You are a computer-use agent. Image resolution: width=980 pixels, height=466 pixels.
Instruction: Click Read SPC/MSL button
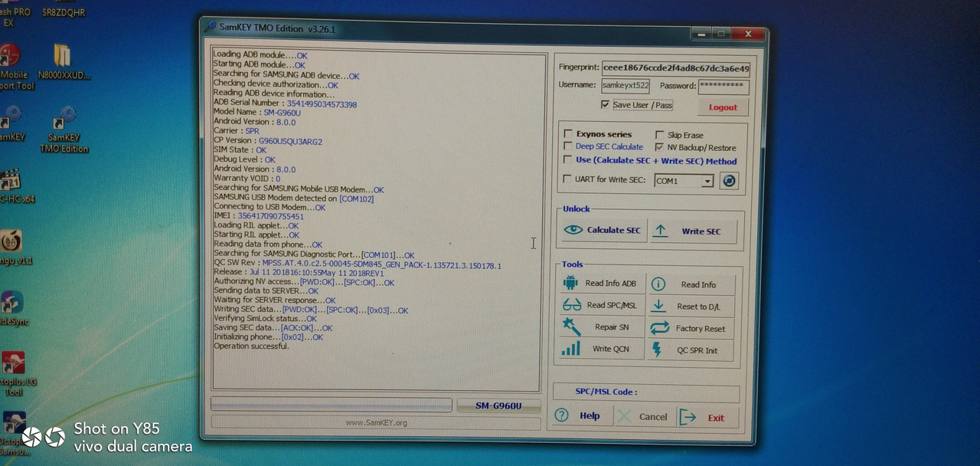[x=603, y=305]
